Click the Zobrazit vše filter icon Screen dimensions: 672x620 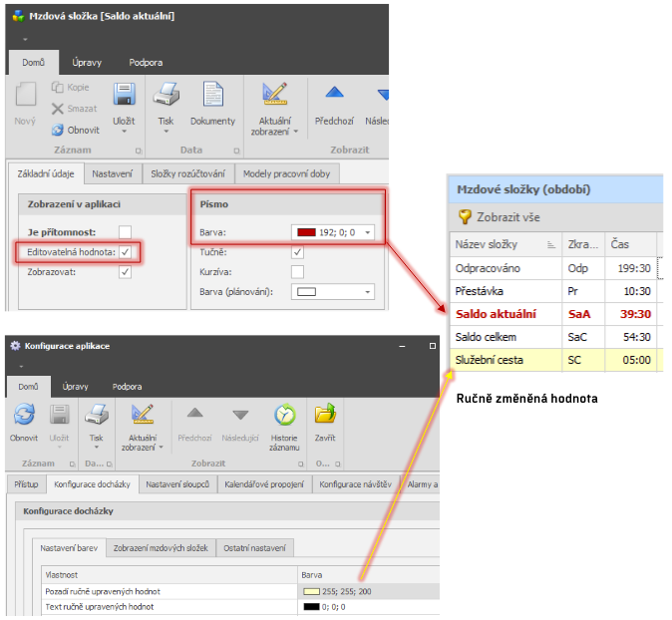click(x=465, y=217)
